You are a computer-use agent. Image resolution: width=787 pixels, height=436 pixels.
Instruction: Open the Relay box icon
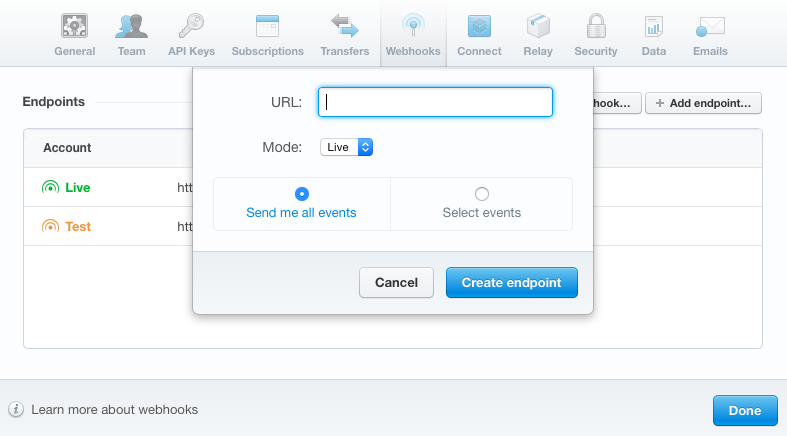[538, 26]
